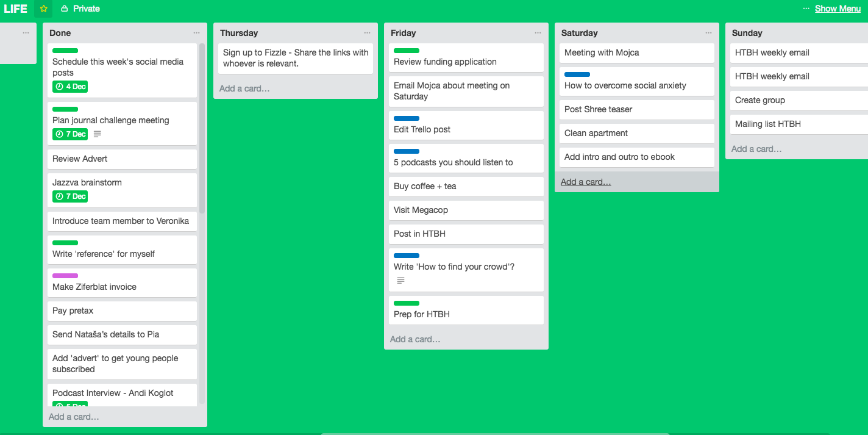Click the LIFE board title
868x435 pixels.
pos(16,9)
